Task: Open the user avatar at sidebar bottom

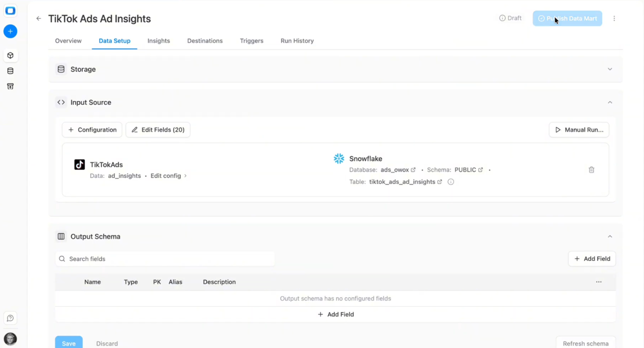Action: [x=10, y=339]
